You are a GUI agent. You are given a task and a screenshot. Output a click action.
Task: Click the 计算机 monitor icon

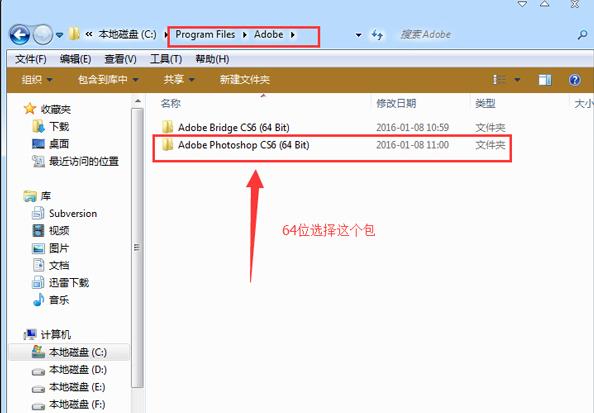pos(30,334)
